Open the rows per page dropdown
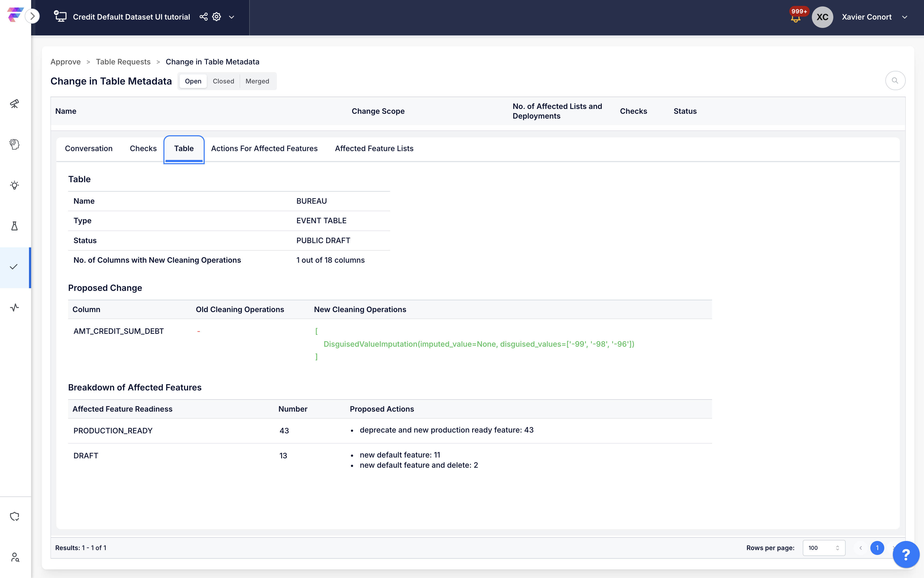The image size is (924, 578). (823, 548)
